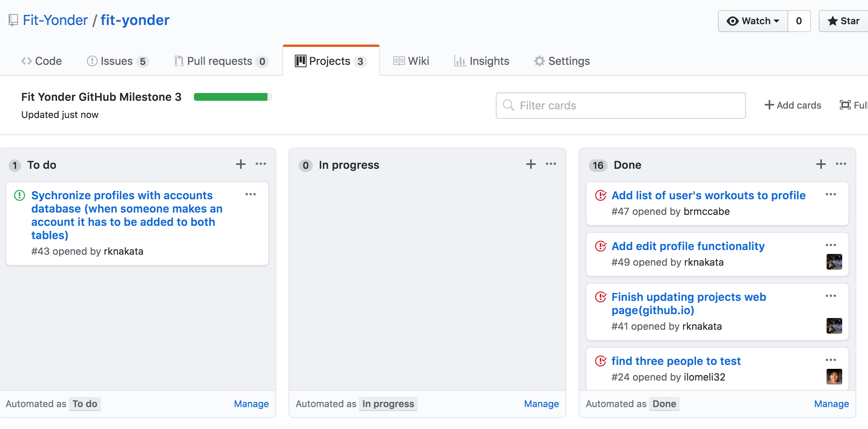
Task: Open the Insights tab
Action: (482, 61)
